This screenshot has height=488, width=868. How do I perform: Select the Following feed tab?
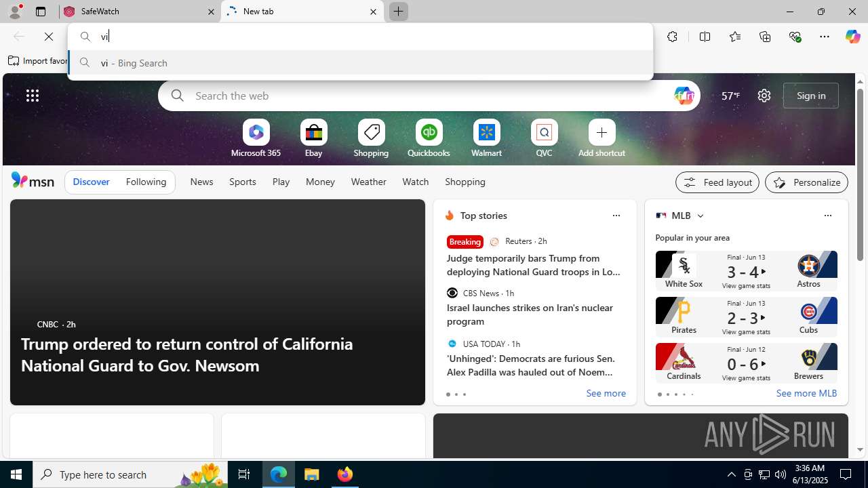[x=146, y=182]
